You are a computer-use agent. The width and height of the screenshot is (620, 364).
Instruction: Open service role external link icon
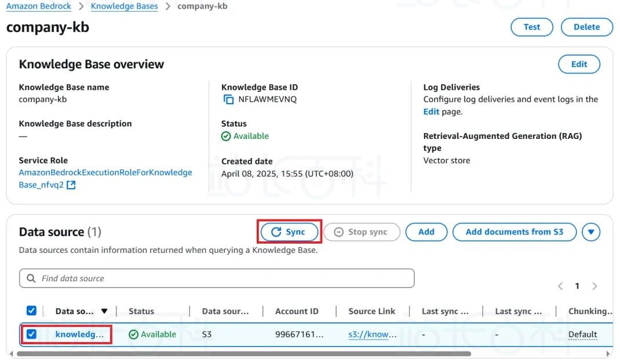pyautogui.click(x=71, y=185)
